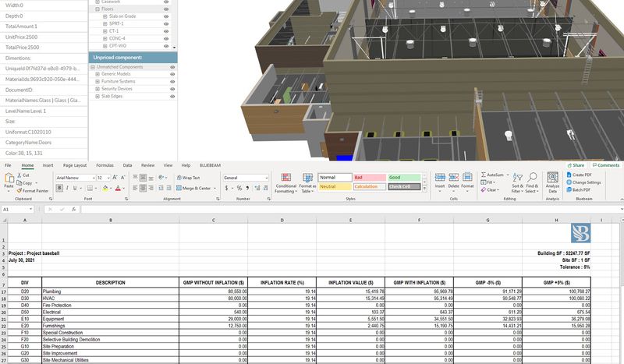Click the Name Box showing A1
The image size is (624, 364).
pyautogui.click(x=16, y=209)
